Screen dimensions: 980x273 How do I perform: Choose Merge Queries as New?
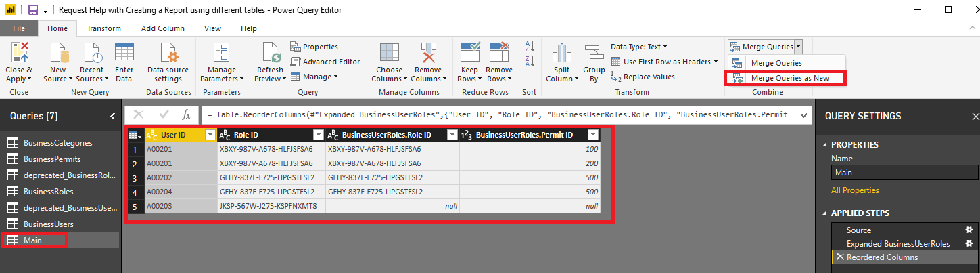tap(785, 78)
